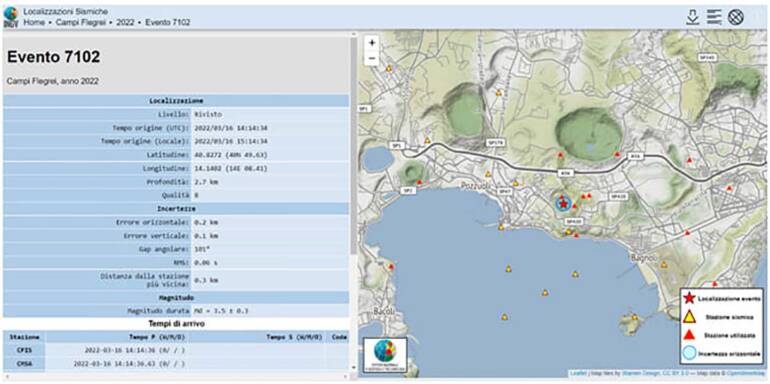Select the Profondità value '2.7 km'

pyautogui.click(x=206, y=182)
